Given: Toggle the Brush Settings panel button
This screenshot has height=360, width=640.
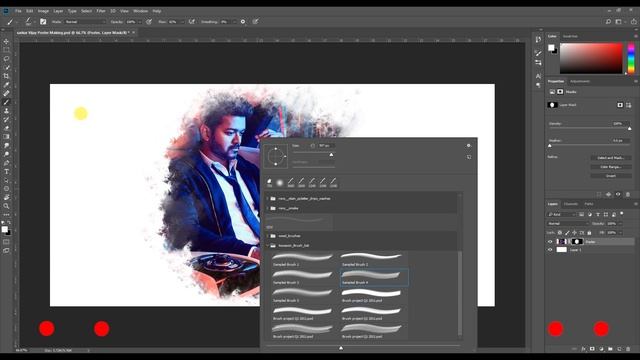Looking at the screenshot, I should click(x=43, y=22).
